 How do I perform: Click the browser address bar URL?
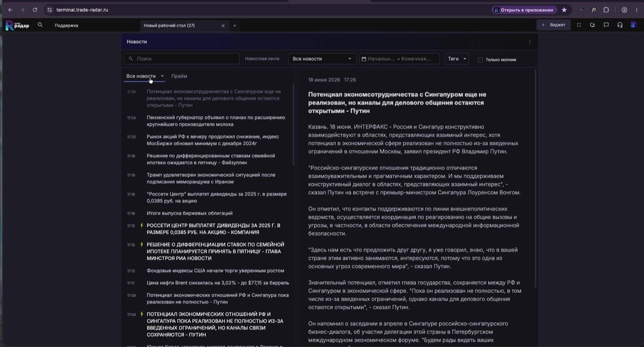[82, 10]
